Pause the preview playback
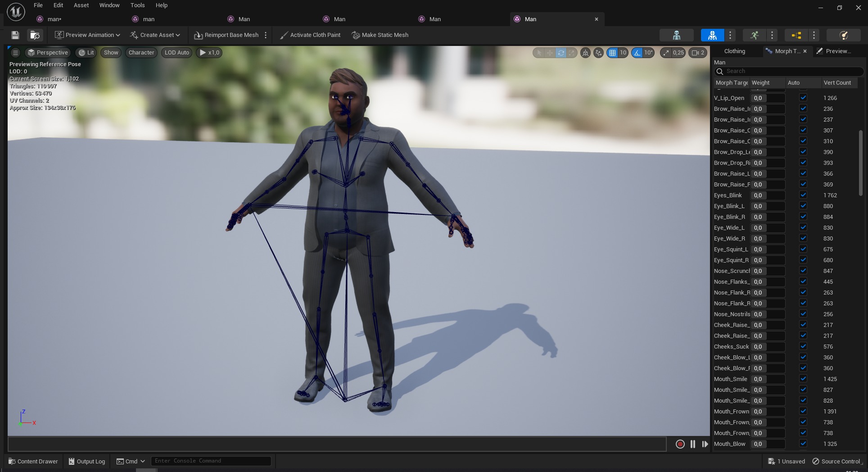This screenshot has height=472, width=868. point(693,444)
